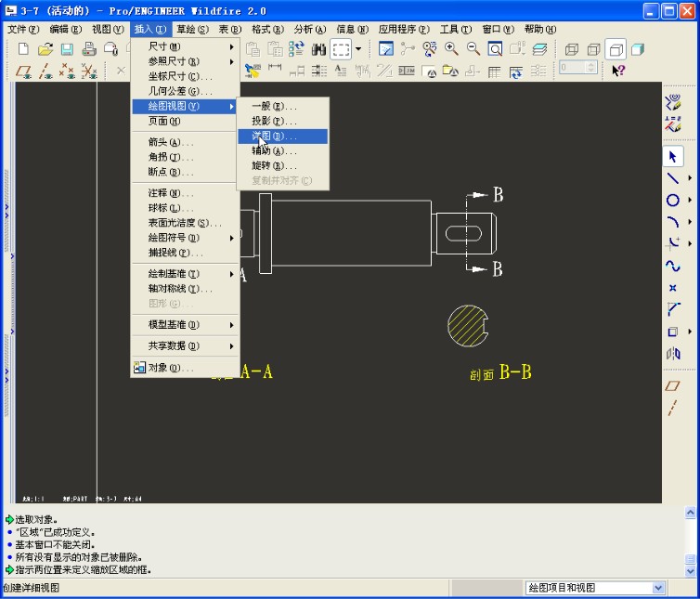Open 文件 (File) menu
Screen dimensions: 700x599
click(x=23, y=30)
